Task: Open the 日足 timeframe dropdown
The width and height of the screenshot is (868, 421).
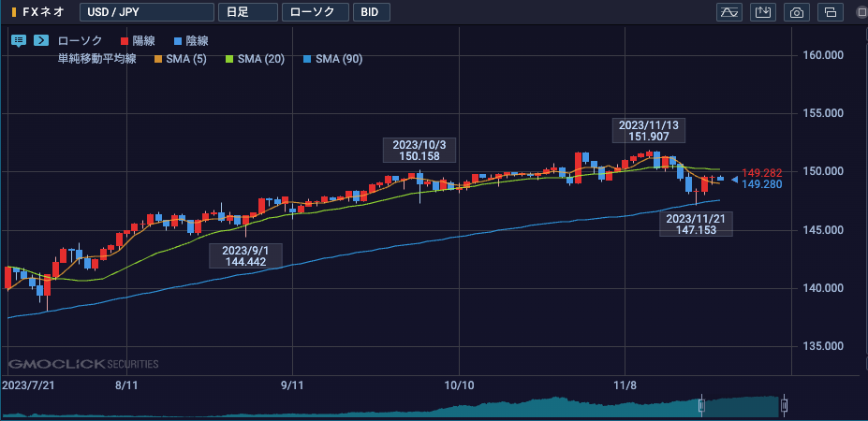Action: tap(246, 12)
